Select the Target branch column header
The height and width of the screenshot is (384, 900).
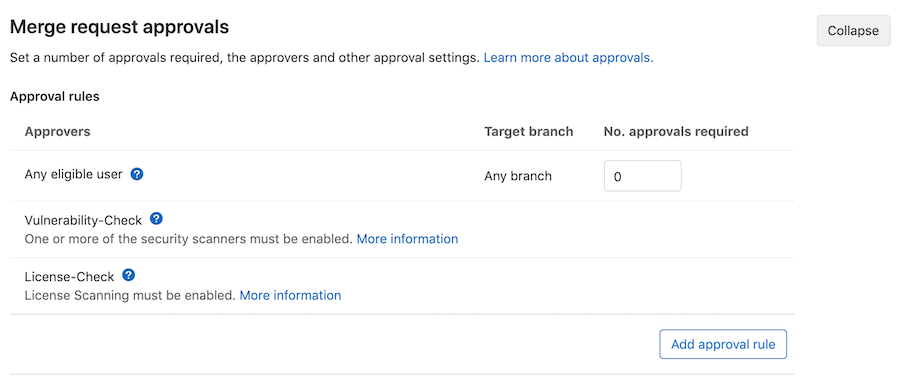point(529,131)
